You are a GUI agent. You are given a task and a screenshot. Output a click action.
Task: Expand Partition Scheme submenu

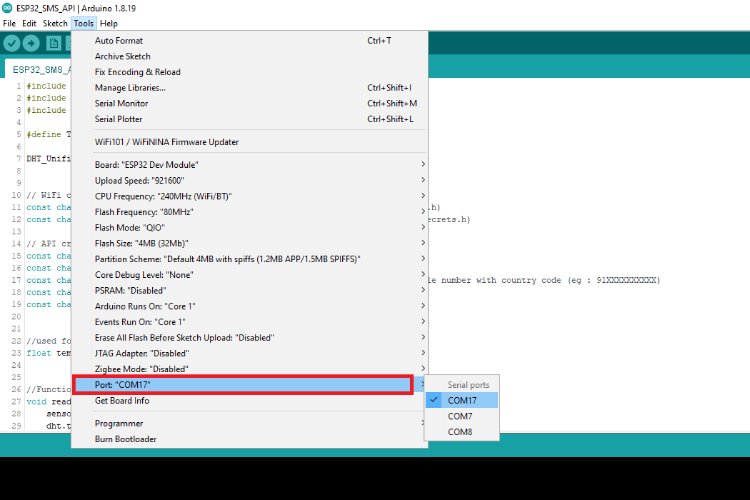pos(250,259)
